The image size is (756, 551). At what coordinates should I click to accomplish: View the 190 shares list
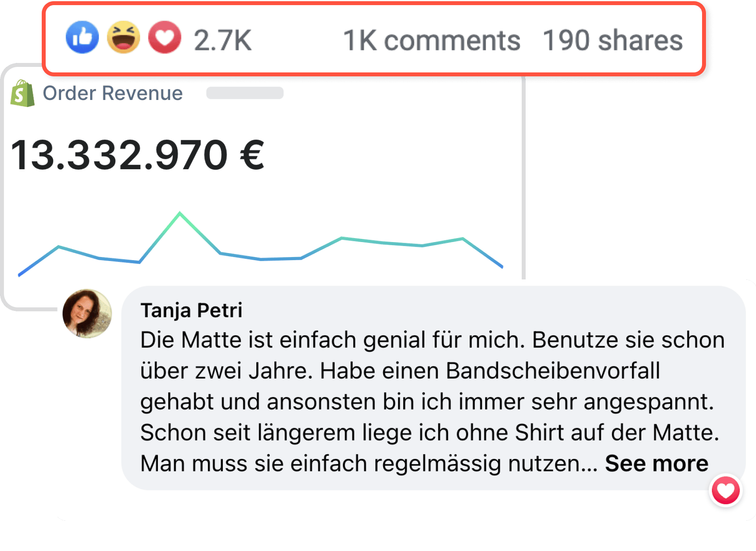pyautogui.click(x=612, y=40)
